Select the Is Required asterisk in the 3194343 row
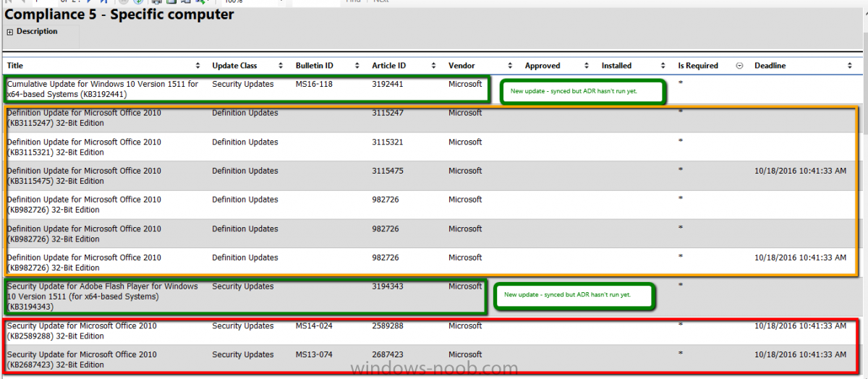868x379 pixels. pyautogui.click(x=680, y=286)
